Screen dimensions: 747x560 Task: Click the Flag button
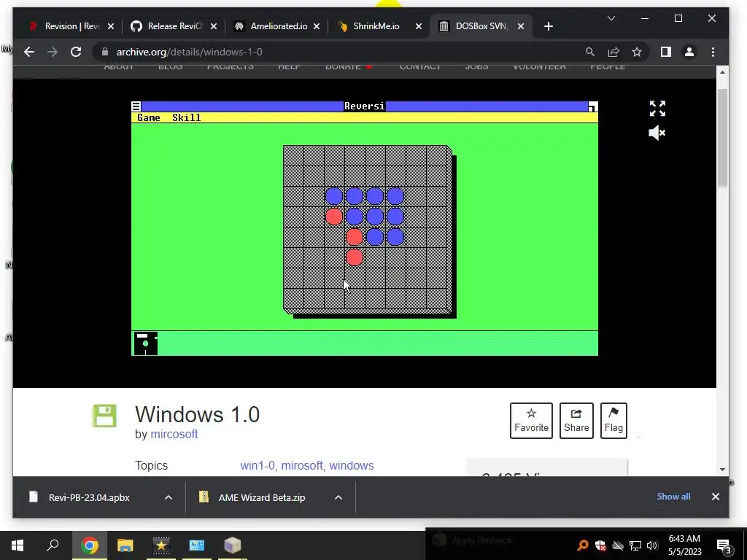point(614,421)
